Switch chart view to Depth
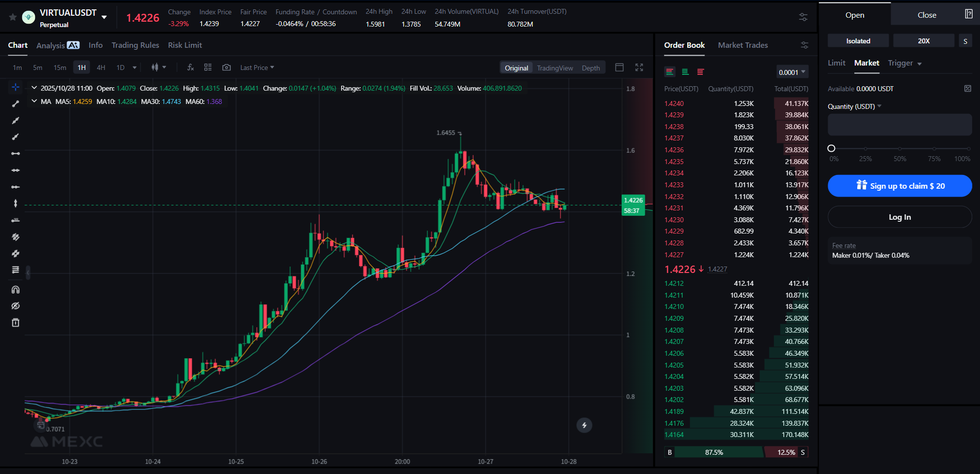 coord(591,68)
